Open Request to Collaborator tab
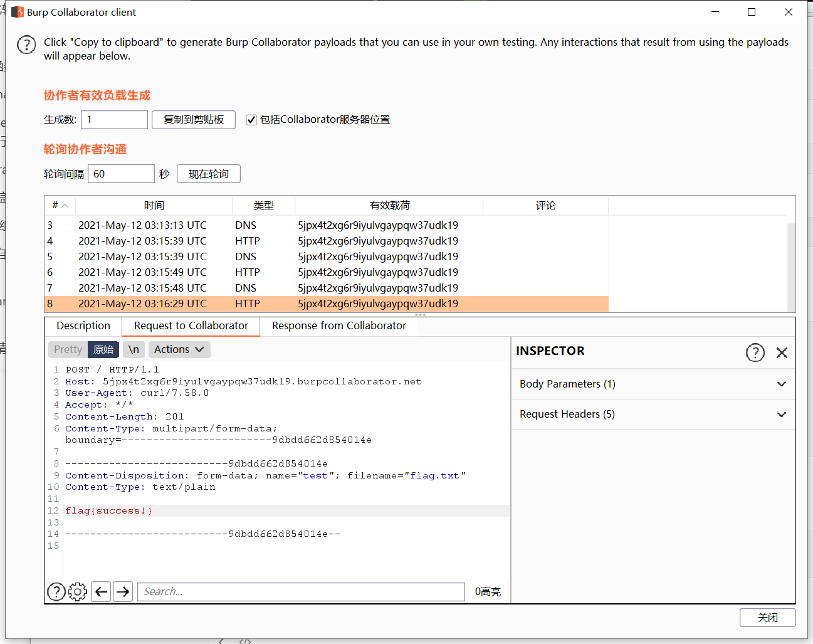 point(191,326)
